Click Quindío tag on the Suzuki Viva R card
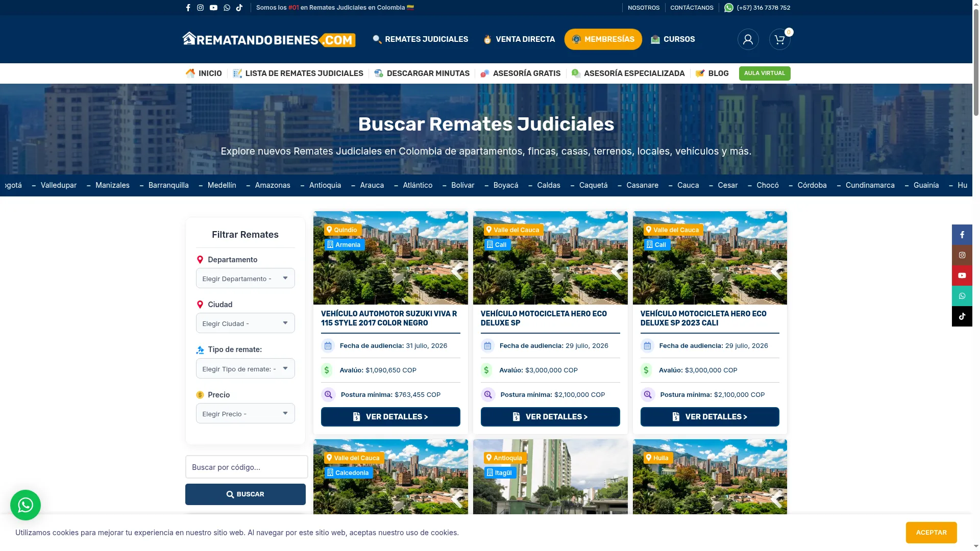Screen dimensions: 980x551 click(x=342, y=230)
